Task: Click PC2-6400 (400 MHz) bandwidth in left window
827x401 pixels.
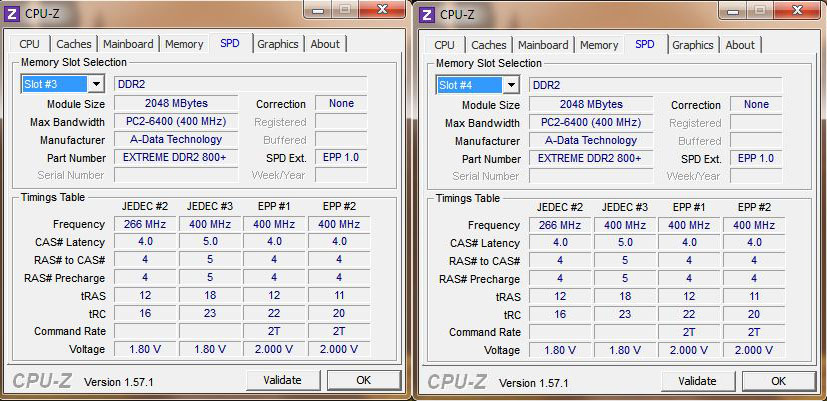Action: [176, 121]
